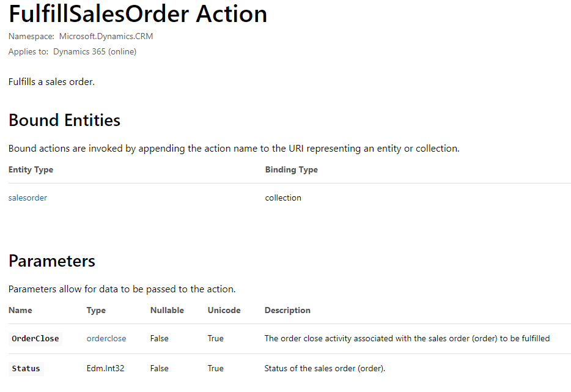Open the orderclose type link
This screenshot has height=392, width=571.
click(106, 338)
